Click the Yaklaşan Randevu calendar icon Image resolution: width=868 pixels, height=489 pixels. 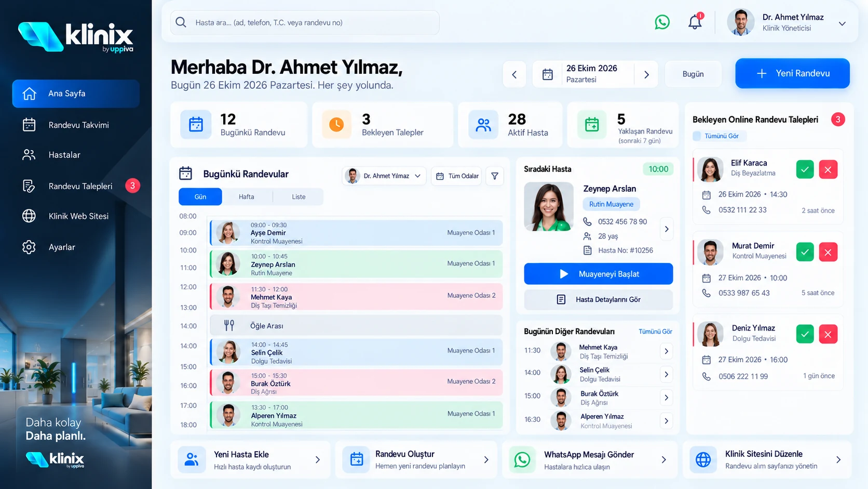pos(592,125)
